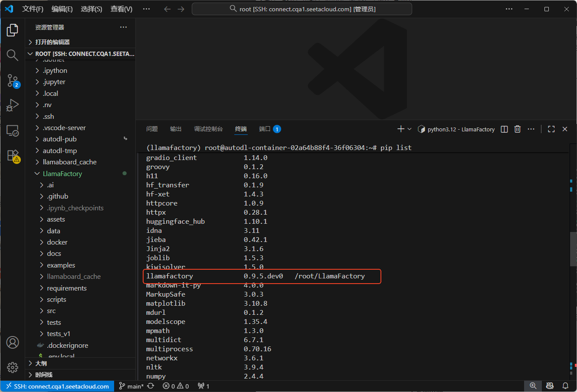Switch to the 问题 panel tab
The image size is (577, 392).
click(152, 129)
